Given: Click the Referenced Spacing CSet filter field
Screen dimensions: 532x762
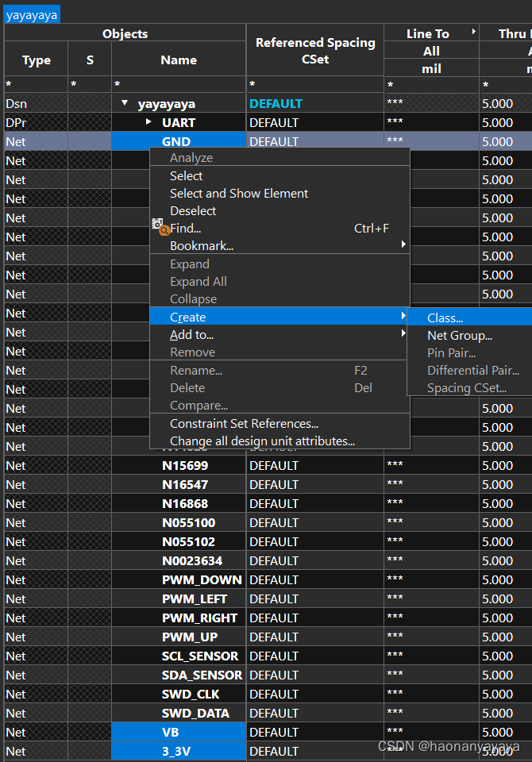Looking at the screenshot, I should (315, 85).
